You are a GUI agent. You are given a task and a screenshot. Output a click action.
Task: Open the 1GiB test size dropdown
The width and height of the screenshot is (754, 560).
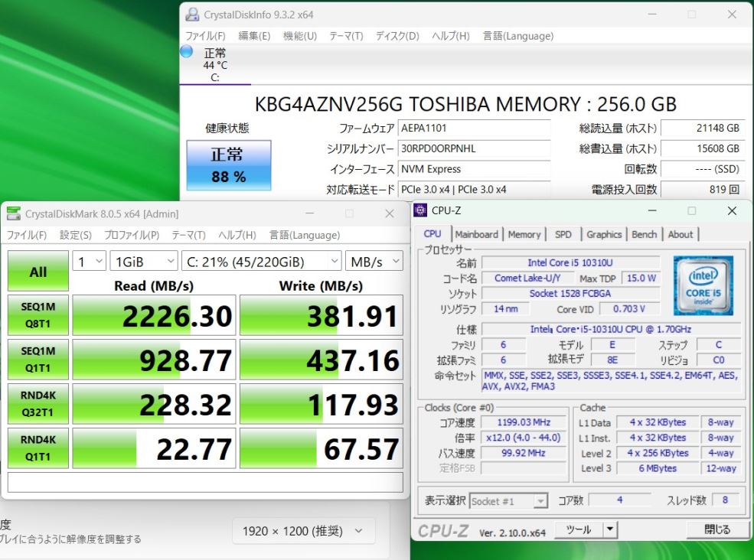(x=143, y=262)
